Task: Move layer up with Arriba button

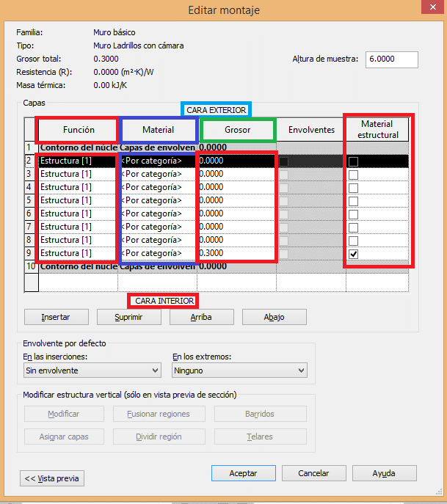Action: click(200, 318)
